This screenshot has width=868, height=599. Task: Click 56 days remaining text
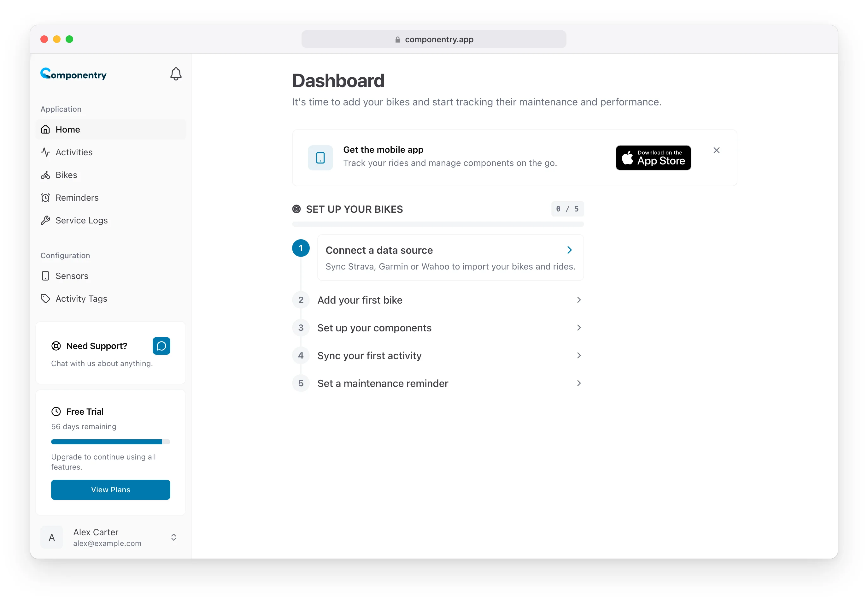tap(84, 426)
